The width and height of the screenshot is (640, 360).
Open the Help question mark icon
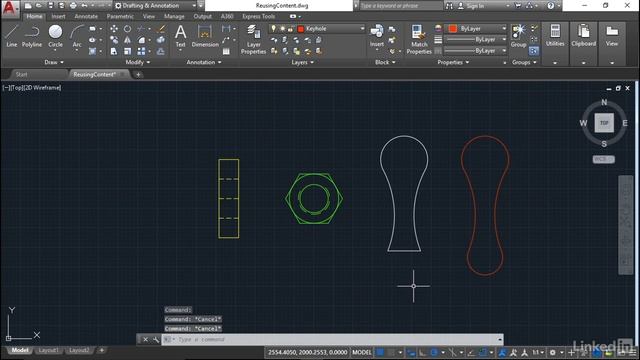(x=551, y=6)
